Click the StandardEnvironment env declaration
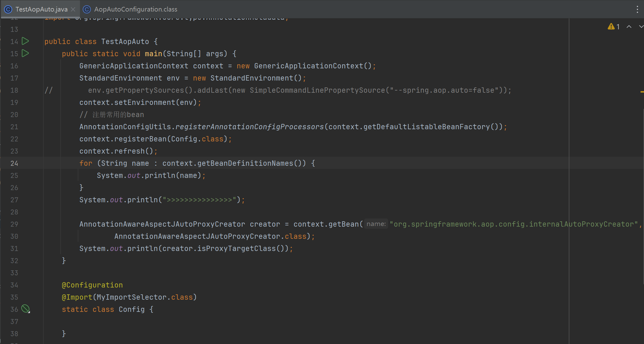644x344 pixels. [193, 78]
